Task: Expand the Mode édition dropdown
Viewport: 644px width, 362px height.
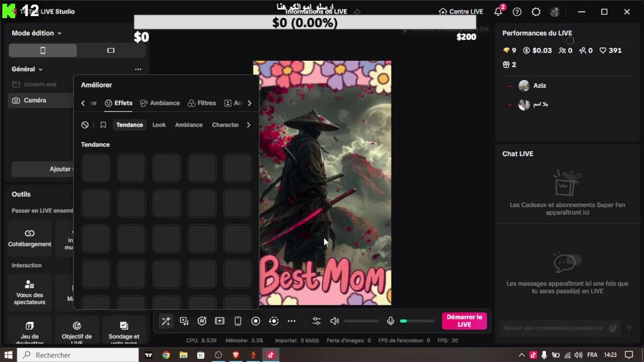Action: (37, 33)
